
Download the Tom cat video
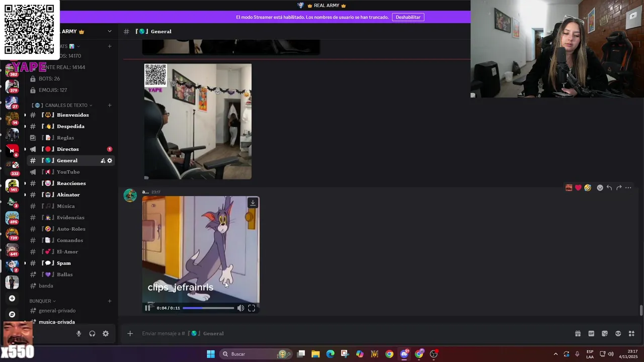253,203
